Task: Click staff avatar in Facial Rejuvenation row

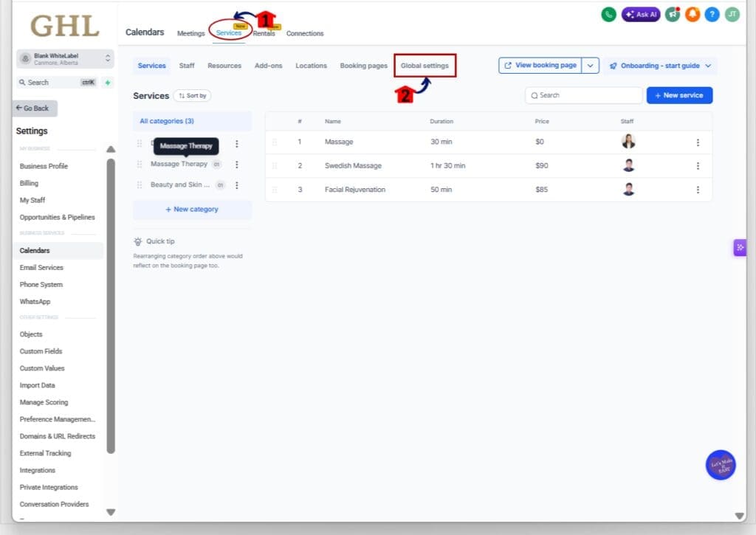Action: (x=628, y=190)
